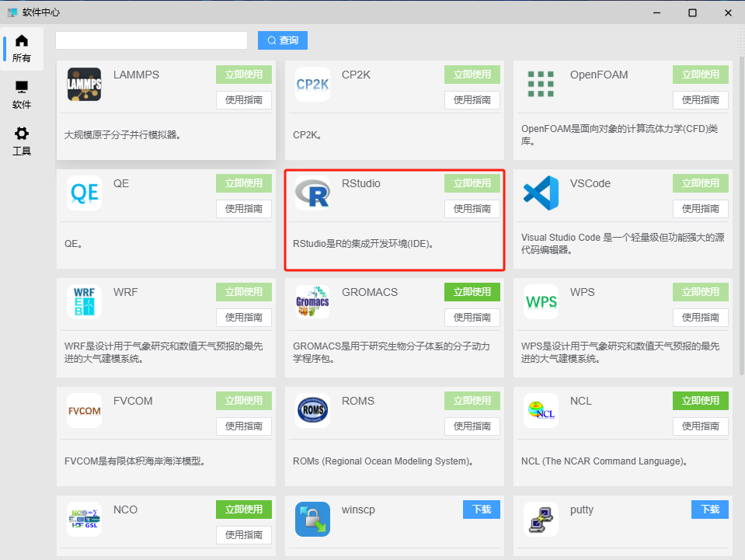Click the FVCOM logo icon
This screenshot has width=745, height=560.
click(x=84, y=411)
